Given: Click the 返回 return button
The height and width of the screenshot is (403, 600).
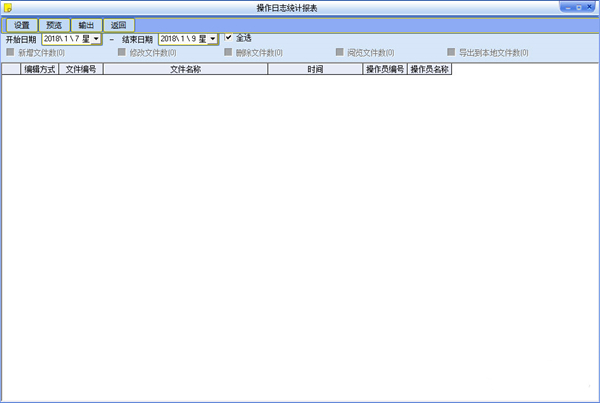Looking at the screenshot, I should click(118, 24).
